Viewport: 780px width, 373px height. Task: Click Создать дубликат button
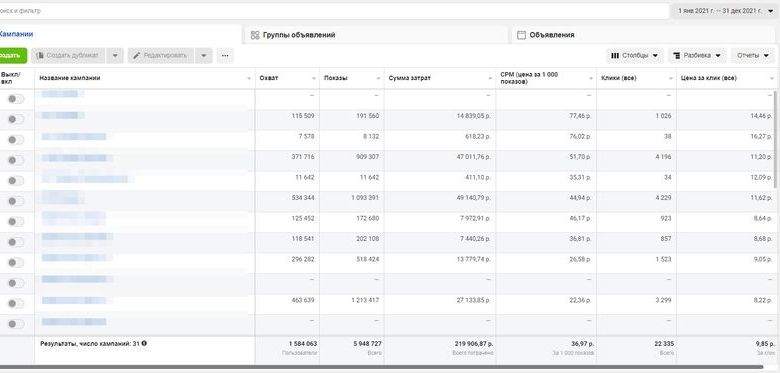[x=68, y=55]
